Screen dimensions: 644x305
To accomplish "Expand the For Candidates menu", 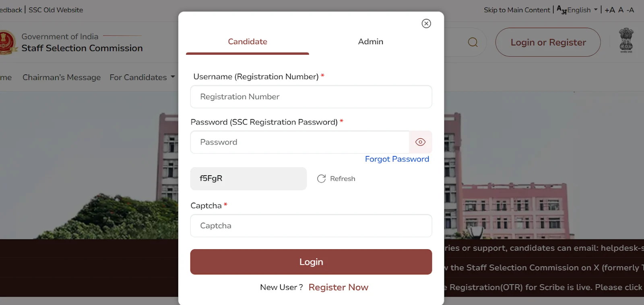I will 142,77.
